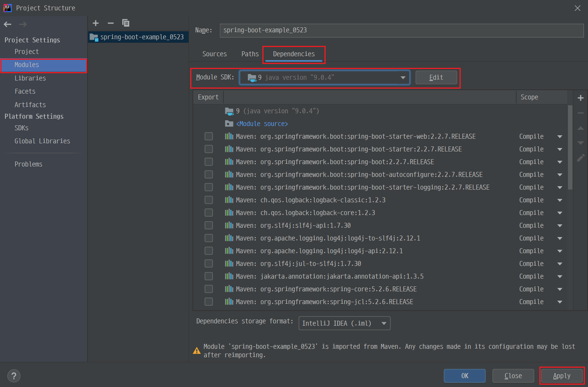Open scope dropdown for jakarta.annotation-api
The width and height of the screenshot is (588, 387).
(x=560, y=276)
